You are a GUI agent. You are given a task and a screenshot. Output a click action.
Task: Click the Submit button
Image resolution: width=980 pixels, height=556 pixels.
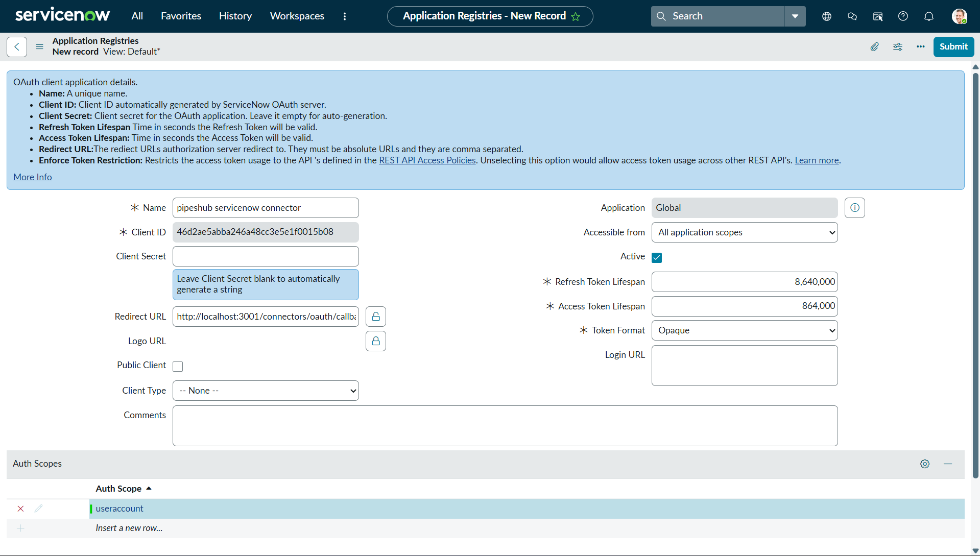click(953, 46)
